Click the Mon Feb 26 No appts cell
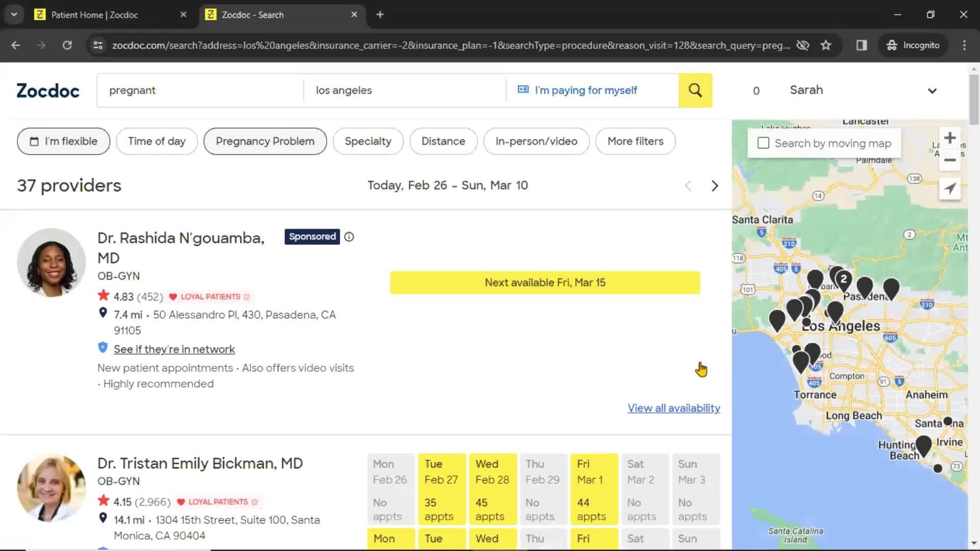The width and height of the screenshot is (980, 551). pos(391,489)
